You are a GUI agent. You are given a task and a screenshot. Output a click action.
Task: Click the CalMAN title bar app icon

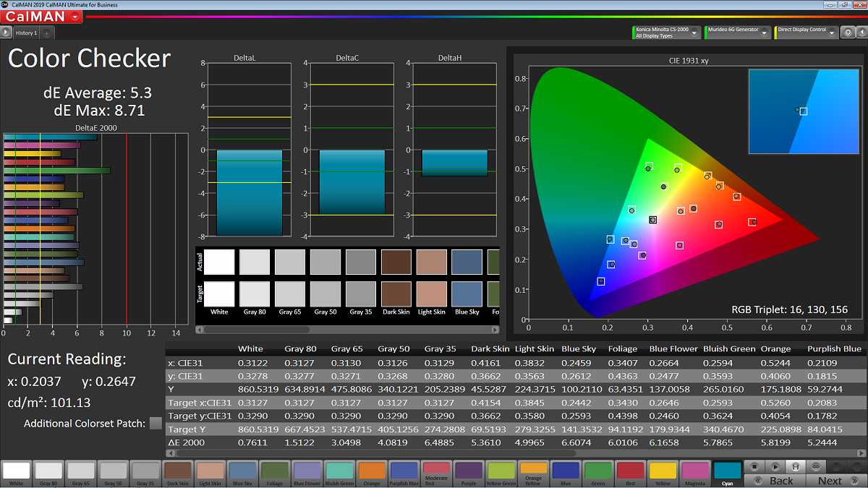(4, 4)
